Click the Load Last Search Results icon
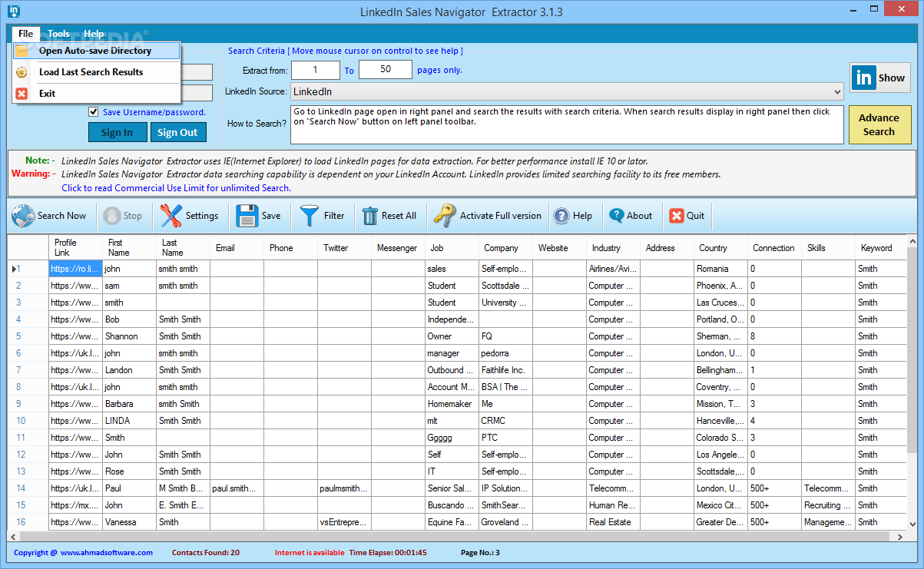This screenshot has width=924, height=569. [x=22, y=72]
